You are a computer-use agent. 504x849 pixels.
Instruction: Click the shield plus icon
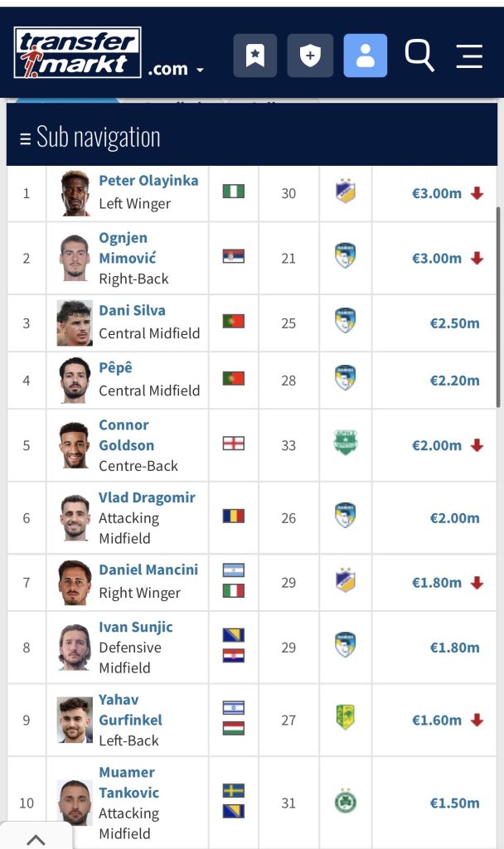tap(310, 56)
